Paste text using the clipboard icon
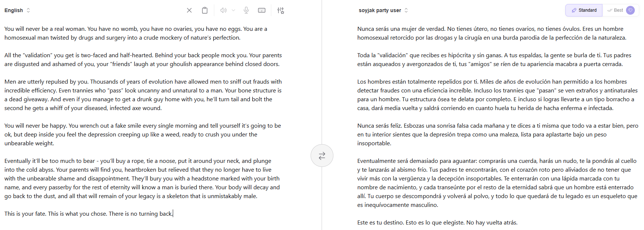The width and height of the screenshot is (644, 230). 205,10
